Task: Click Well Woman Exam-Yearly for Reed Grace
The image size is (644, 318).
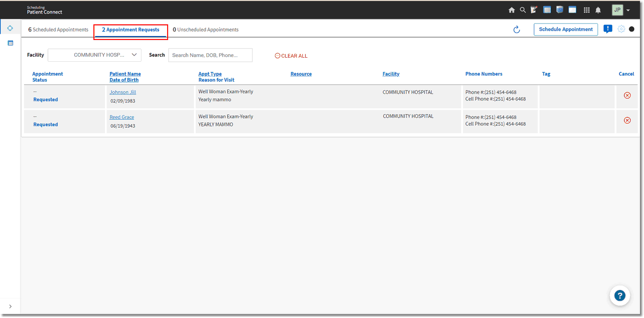Action: tap(226, 116)
